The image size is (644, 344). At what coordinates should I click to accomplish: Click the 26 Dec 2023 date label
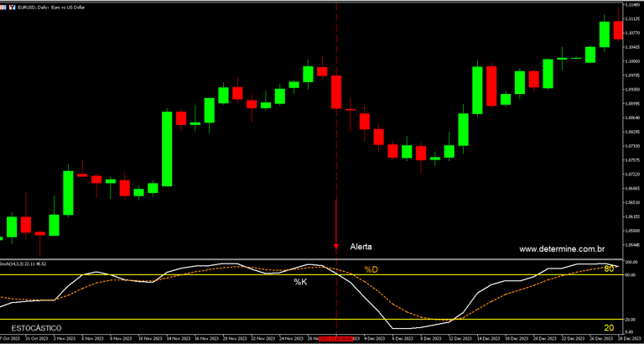click(600, 339)
